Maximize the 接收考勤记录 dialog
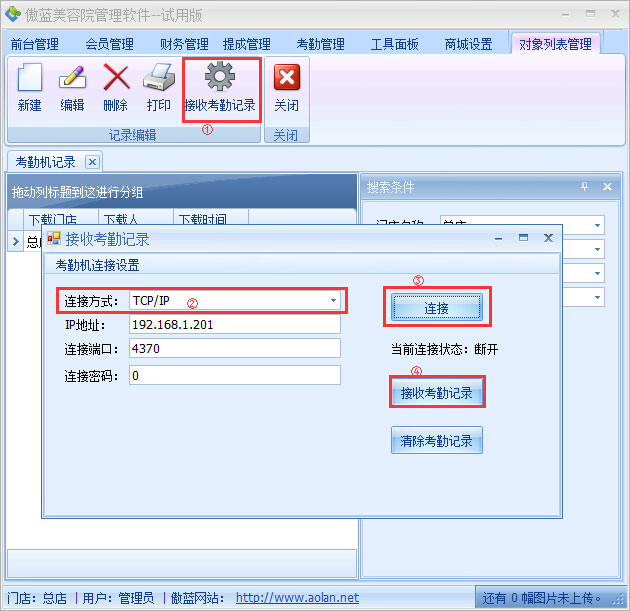 pyautogui.click(x=523, y=238)
